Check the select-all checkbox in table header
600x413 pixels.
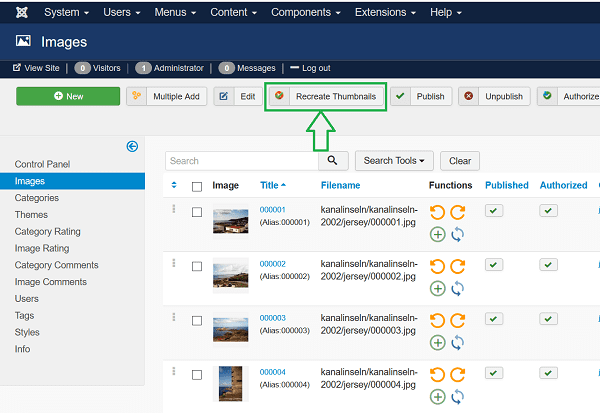197,186
